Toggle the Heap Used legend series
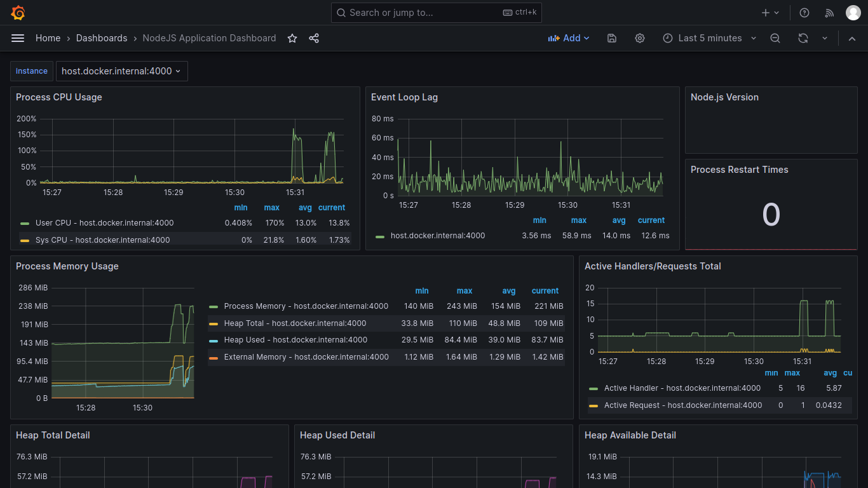Image resolution: width=868 pixels, height=488 pixels. [x=295, y=340]
